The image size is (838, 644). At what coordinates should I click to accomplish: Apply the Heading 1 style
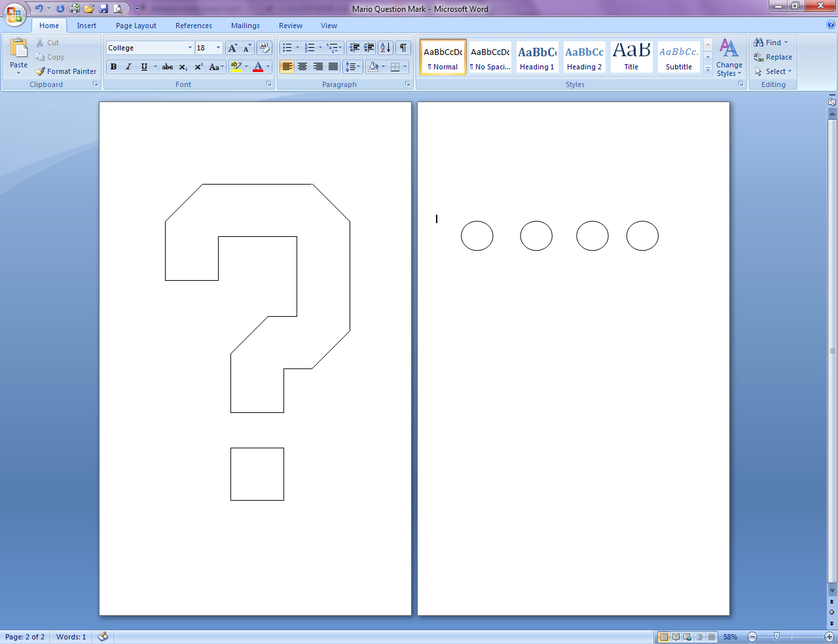coord(537,57)
